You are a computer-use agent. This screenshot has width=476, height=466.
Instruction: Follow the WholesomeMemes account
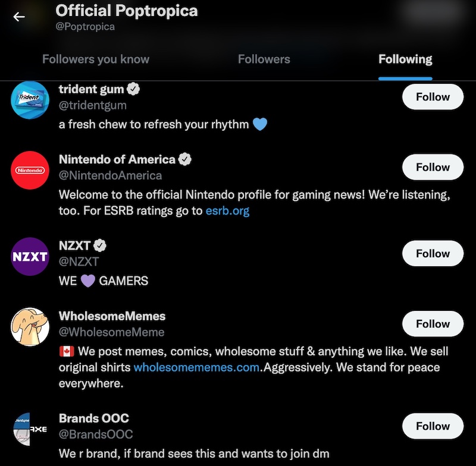[433, 324]
